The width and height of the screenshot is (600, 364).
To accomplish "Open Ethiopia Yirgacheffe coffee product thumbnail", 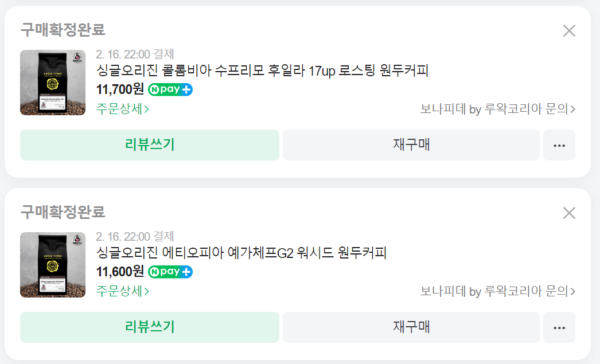I will tap(53, 265).
